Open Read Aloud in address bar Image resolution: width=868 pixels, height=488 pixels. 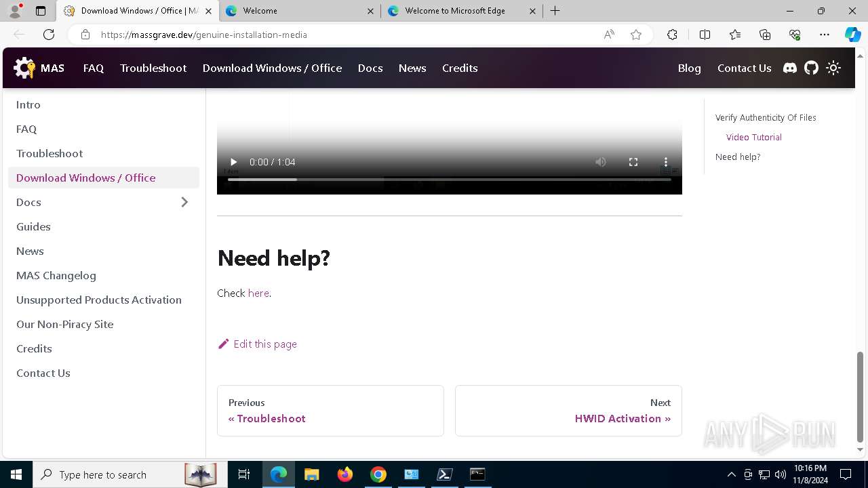609,35
